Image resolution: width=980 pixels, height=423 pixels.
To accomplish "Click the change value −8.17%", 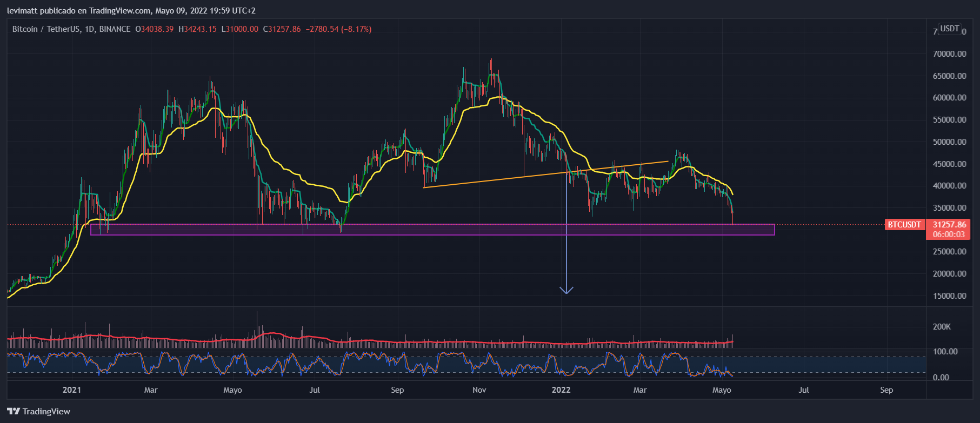I will (356, 29).
